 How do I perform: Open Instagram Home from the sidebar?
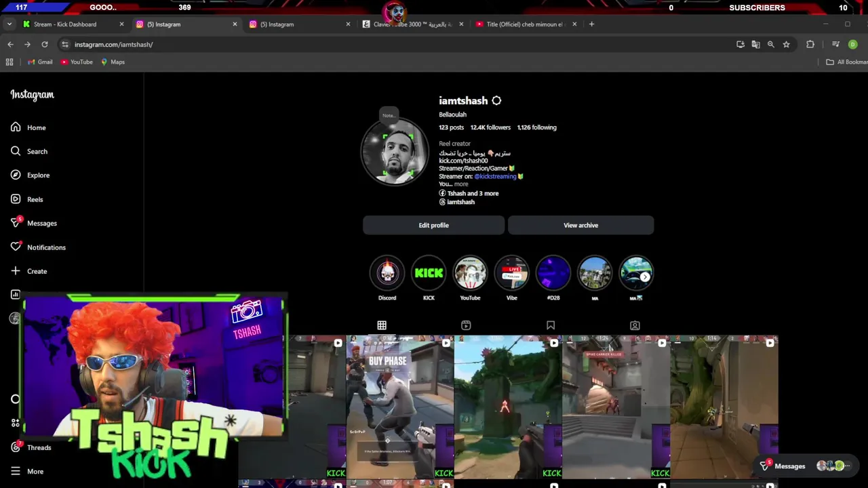[x=28, y=127]
